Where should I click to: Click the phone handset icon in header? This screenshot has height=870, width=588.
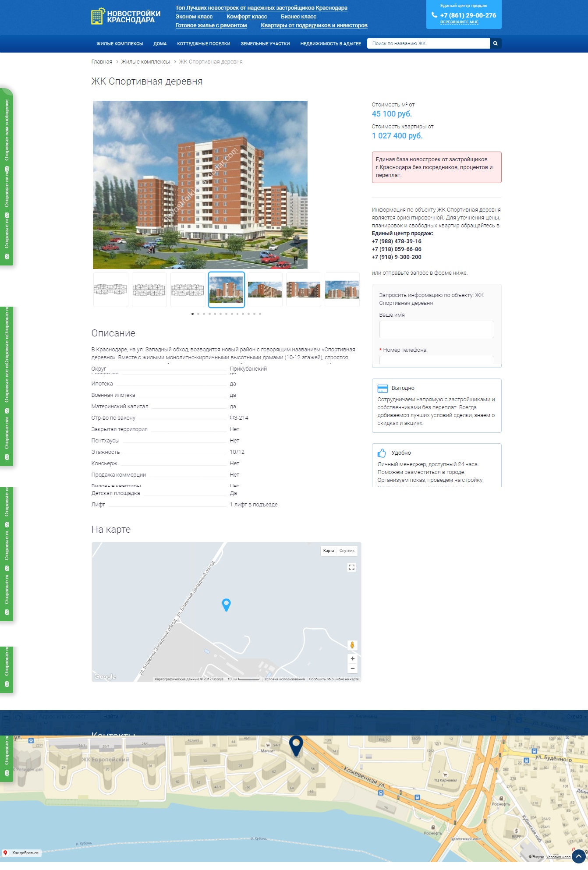pos(434,15)
